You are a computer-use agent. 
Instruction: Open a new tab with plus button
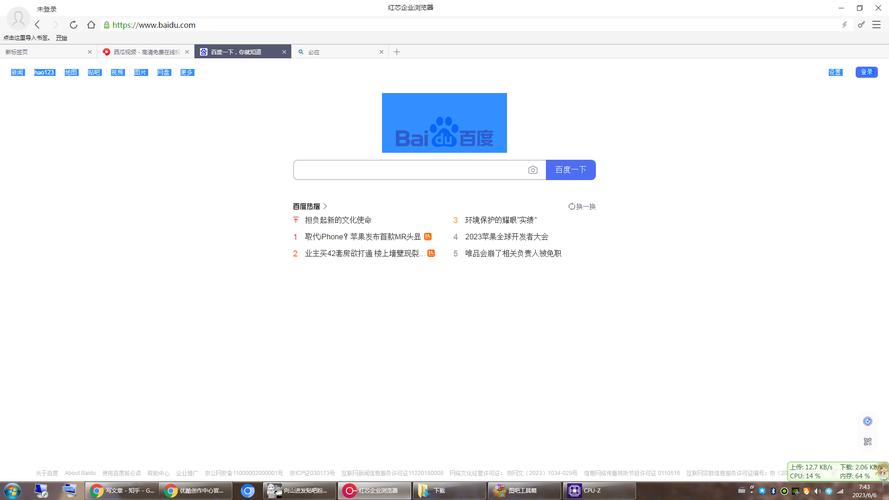point(397,52)
